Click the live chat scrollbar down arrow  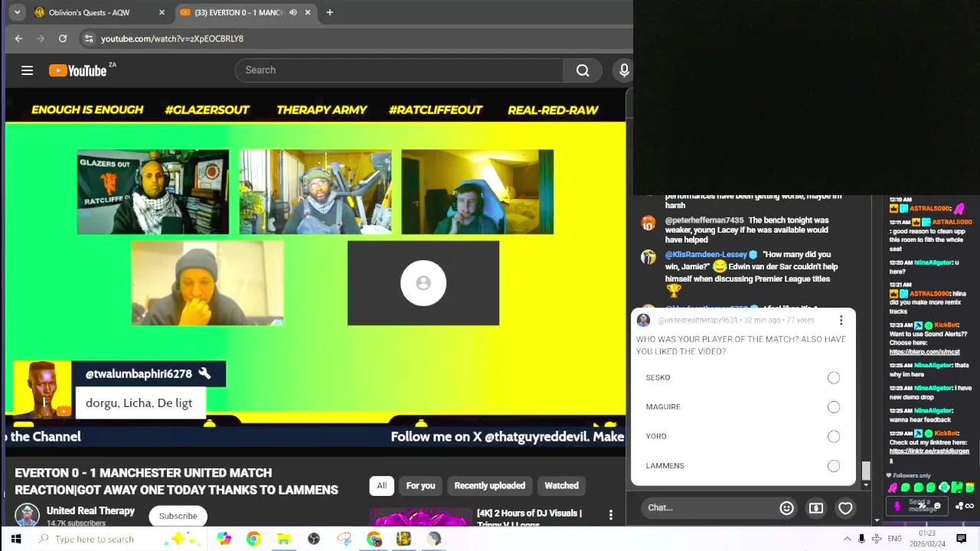(866, 485)
